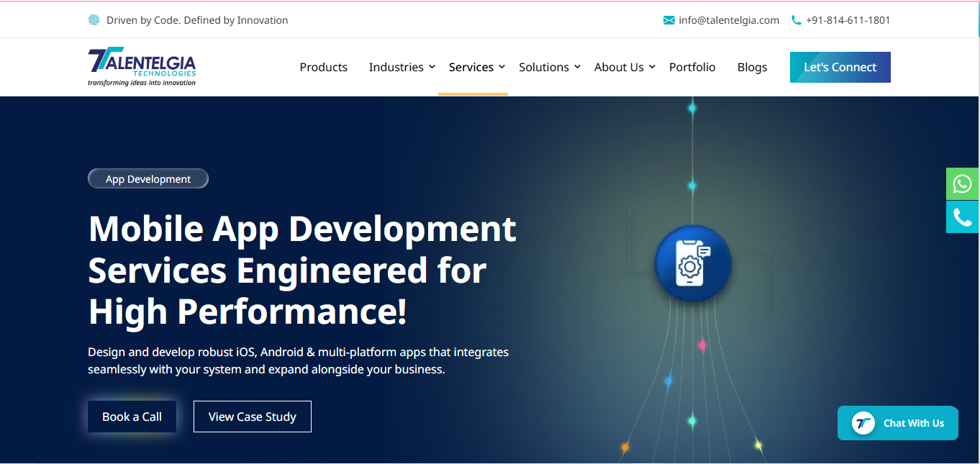The height and width of the screenshot is (464, 980).
Task: Click the Talentelgia Technologies logo
Action: click(x=142, y=67)
